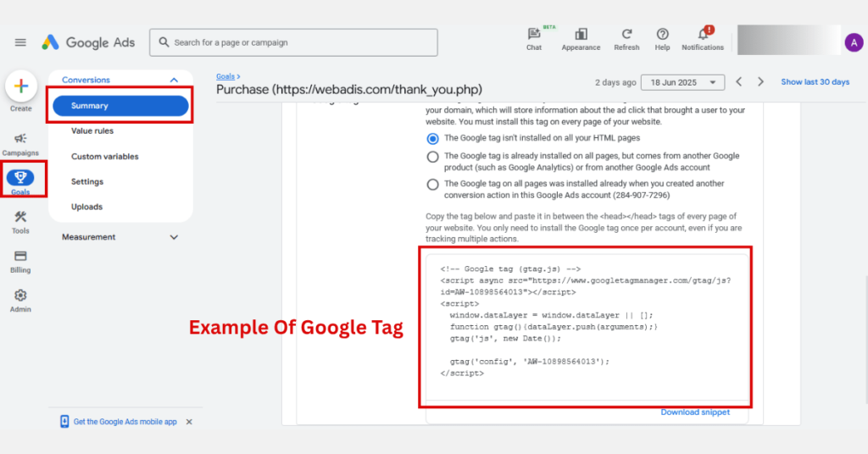Click the Create plus button
The image size is (868, 454).
pyautogui.click(x=21, y=86)
